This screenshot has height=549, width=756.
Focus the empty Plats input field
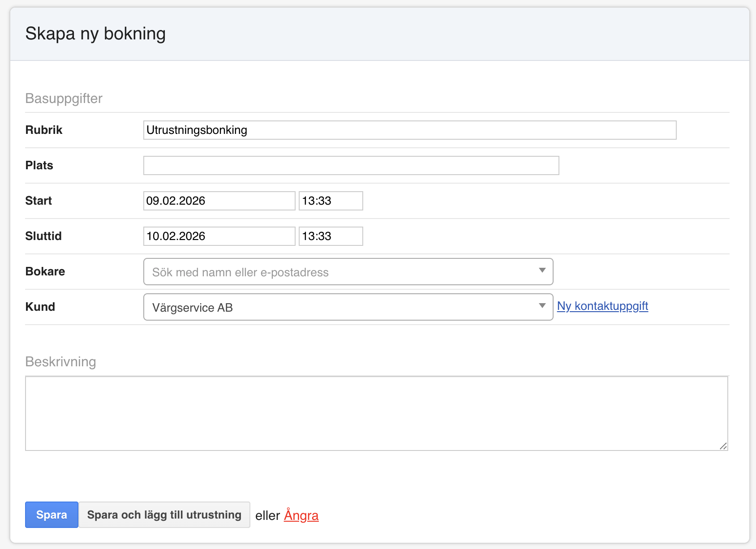tap(351, 166)
